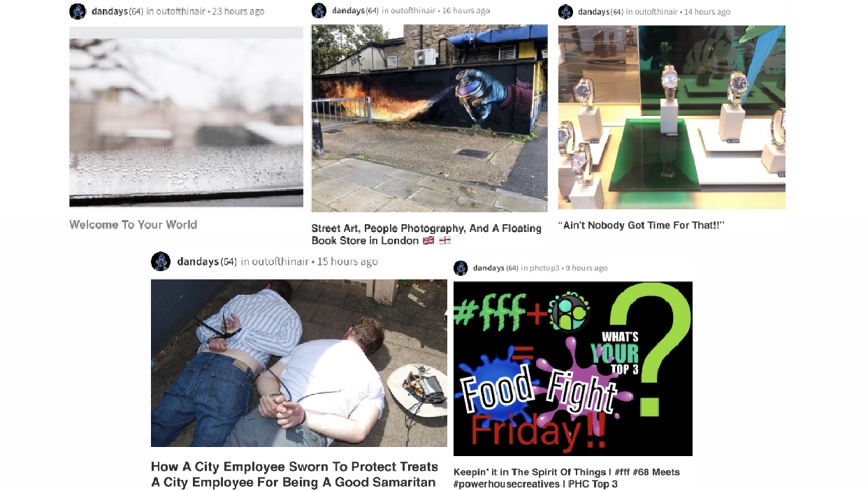Click outofthinair community on 14 hours ago post
Screen dimensions: 868x491
(651, 12)
